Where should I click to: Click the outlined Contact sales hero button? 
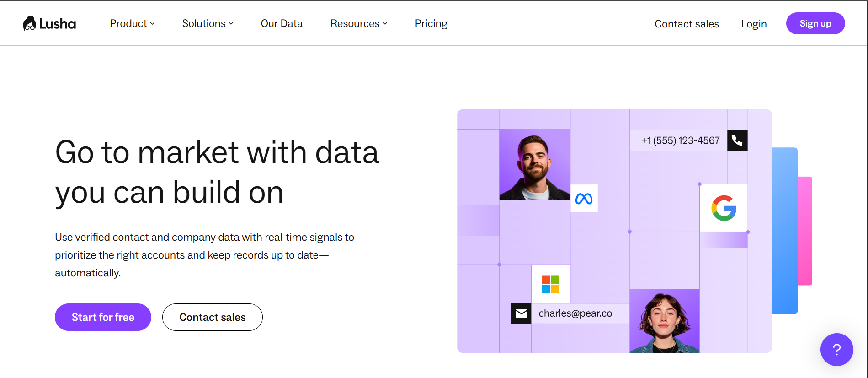point(212,317)
